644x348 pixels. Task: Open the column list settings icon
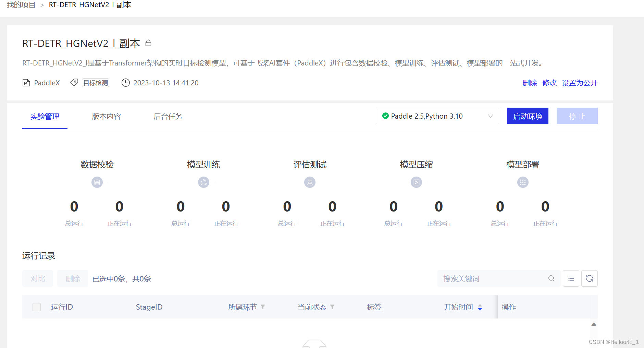click(x=571, y=278)
